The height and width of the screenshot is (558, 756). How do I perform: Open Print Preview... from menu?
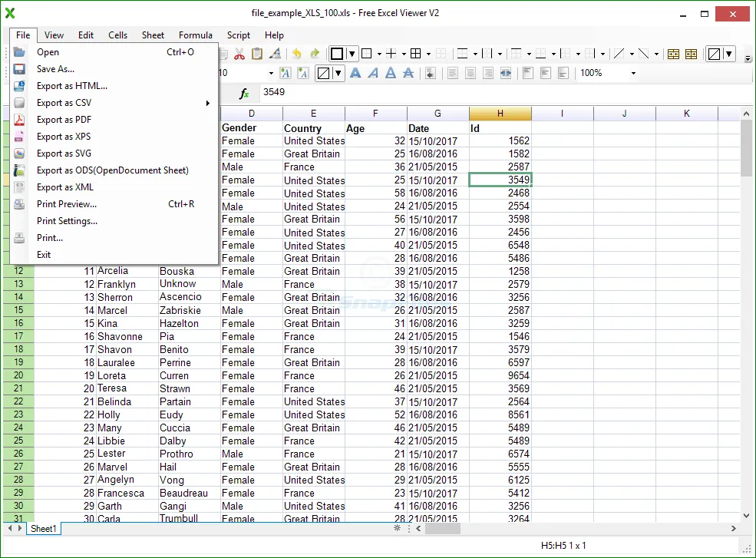pos(114,204)
